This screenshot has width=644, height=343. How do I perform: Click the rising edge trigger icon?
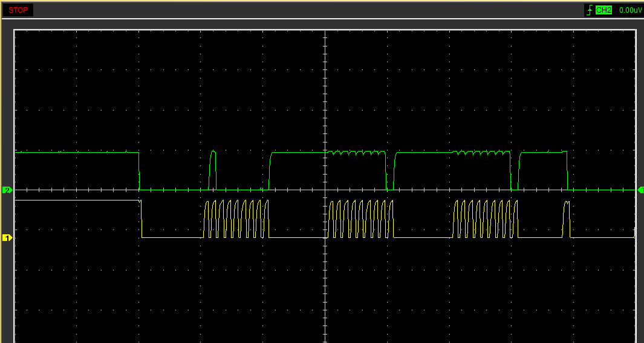pyautogui.click(x=588, y=10)
